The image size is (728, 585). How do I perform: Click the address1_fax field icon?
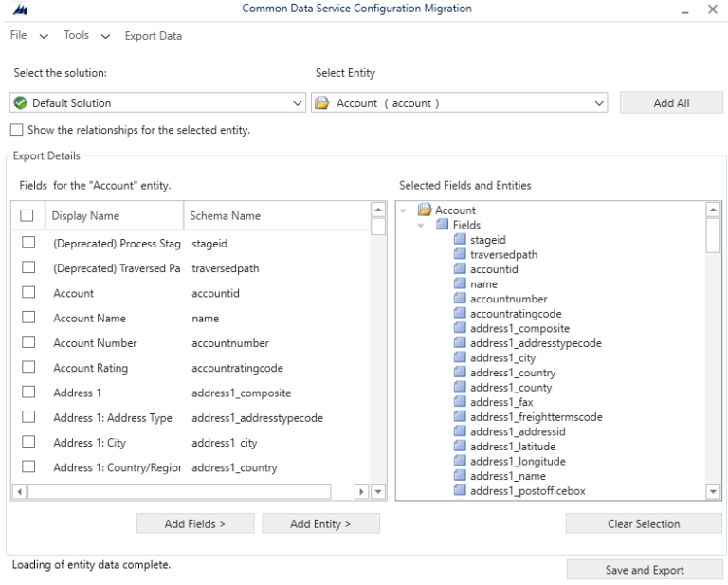point(460,402)
